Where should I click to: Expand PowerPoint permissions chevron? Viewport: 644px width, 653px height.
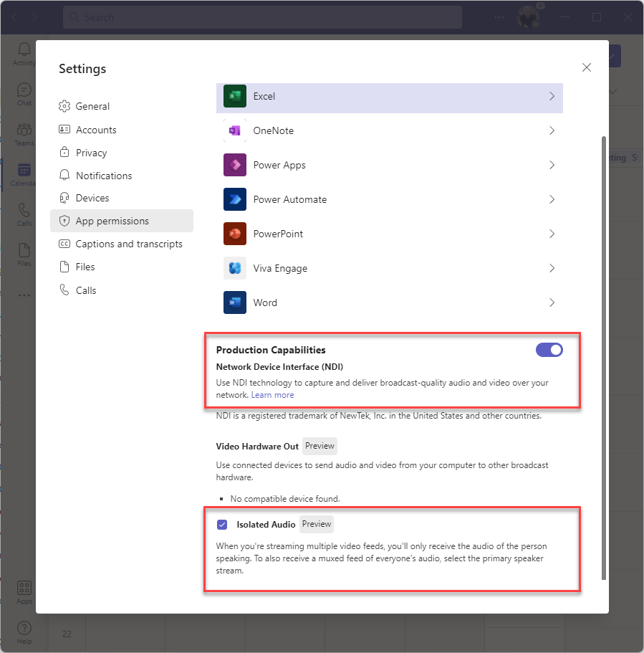click(552, 234)
